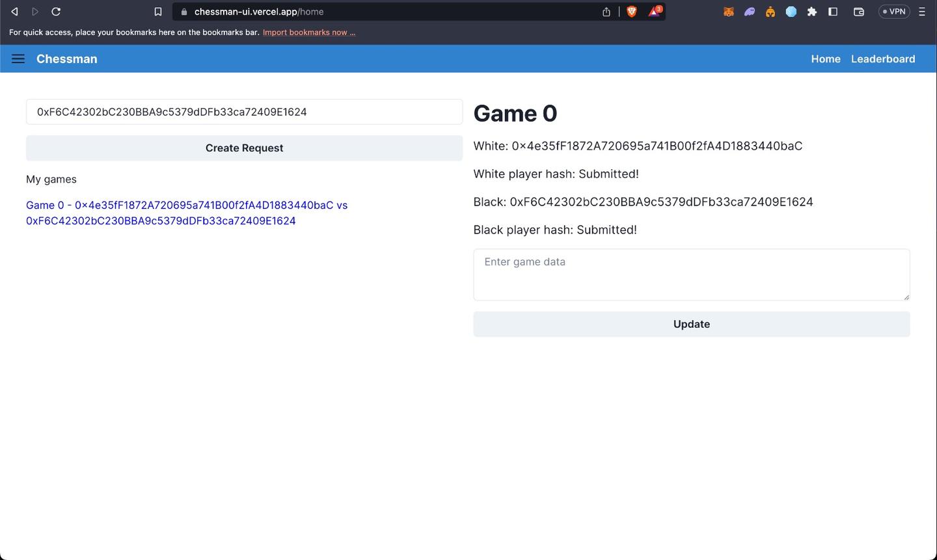This screenshot has width=937, height=560.
Task: Open the Leaderboard nav link
Action: pos(883,59)
